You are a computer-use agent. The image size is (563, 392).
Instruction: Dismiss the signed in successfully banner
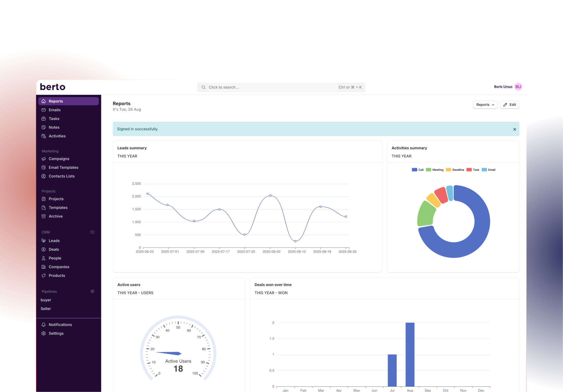(x=514, y=129)
